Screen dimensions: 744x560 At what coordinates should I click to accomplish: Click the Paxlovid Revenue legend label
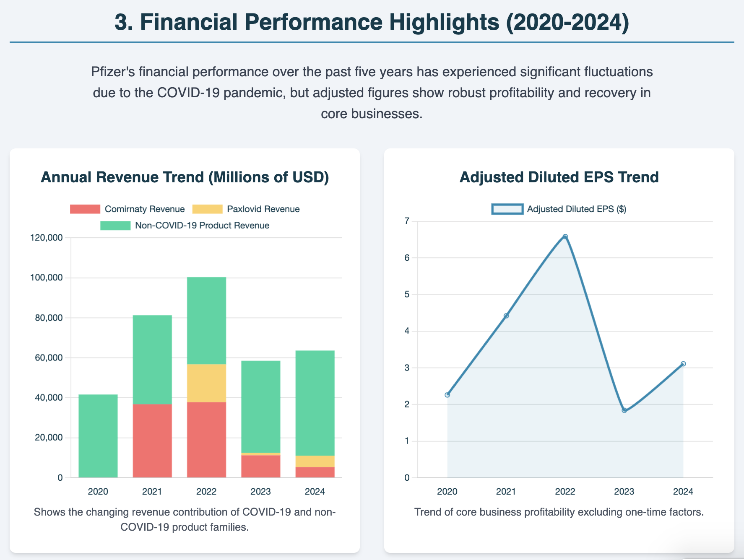click(263, 209)
